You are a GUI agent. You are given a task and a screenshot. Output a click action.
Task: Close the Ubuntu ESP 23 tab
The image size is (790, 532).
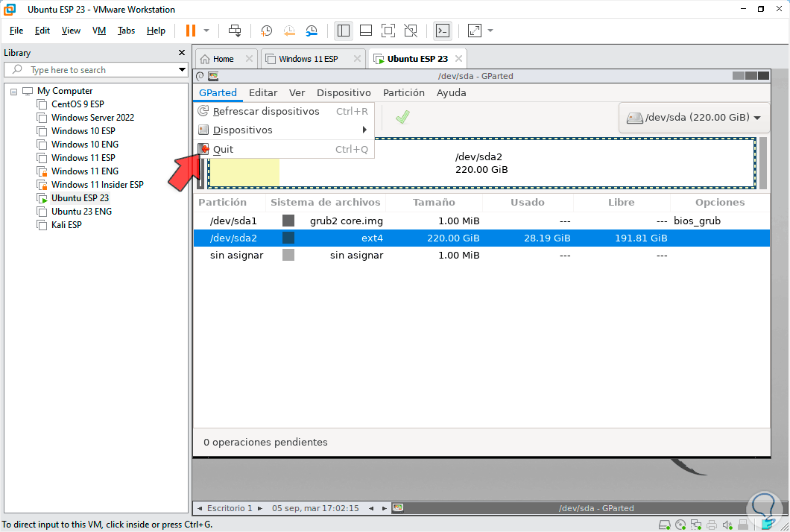[x=458, y=59]
